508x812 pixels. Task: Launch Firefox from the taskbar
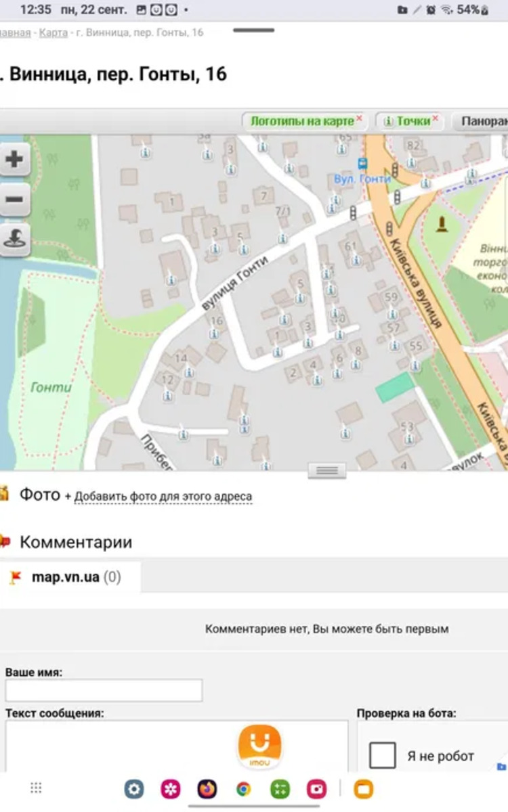[207, 788]
